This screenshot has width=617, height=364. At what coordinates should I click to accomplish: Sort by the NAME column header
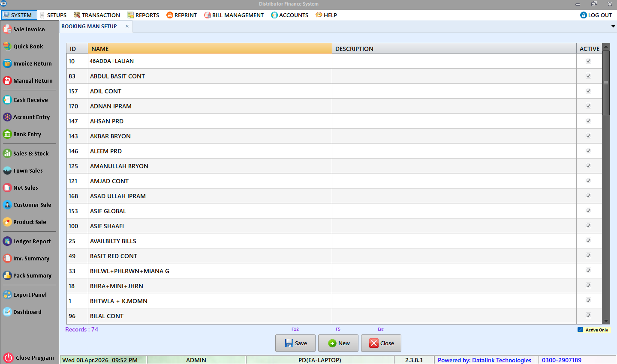(x=210, y=48)
